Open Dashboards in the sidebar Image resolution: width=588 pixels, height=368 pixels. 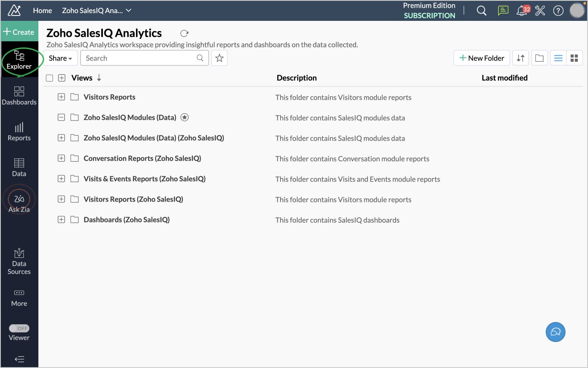pos(19,96)
